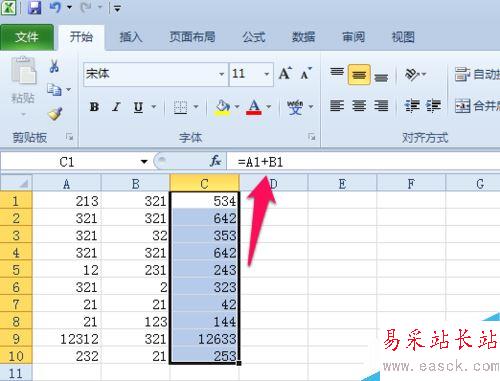Click the formula bar showing =A1+B1
Image resolution: width=500 pixels, height=381 pixels.
tap(363, 162)
